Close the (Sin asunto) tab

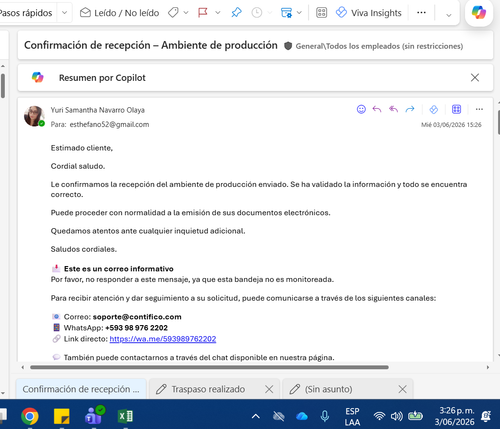[402, 389]
